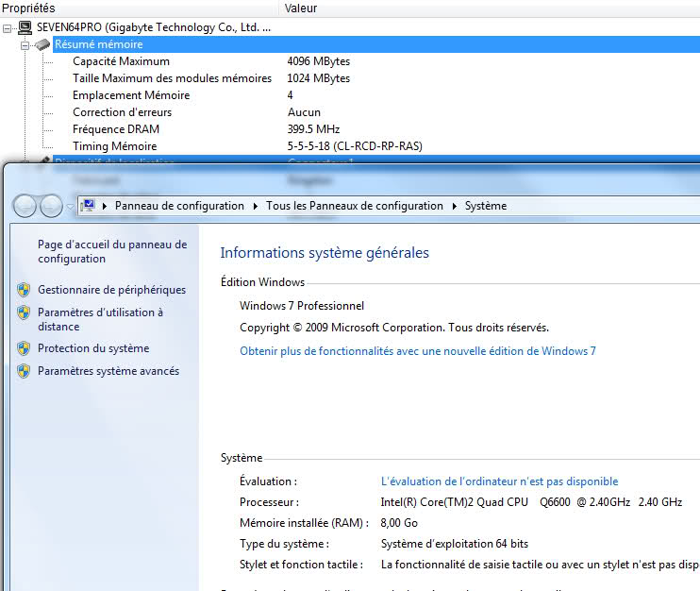Click the 8,00 Go installed memory value

click(399, 523)
